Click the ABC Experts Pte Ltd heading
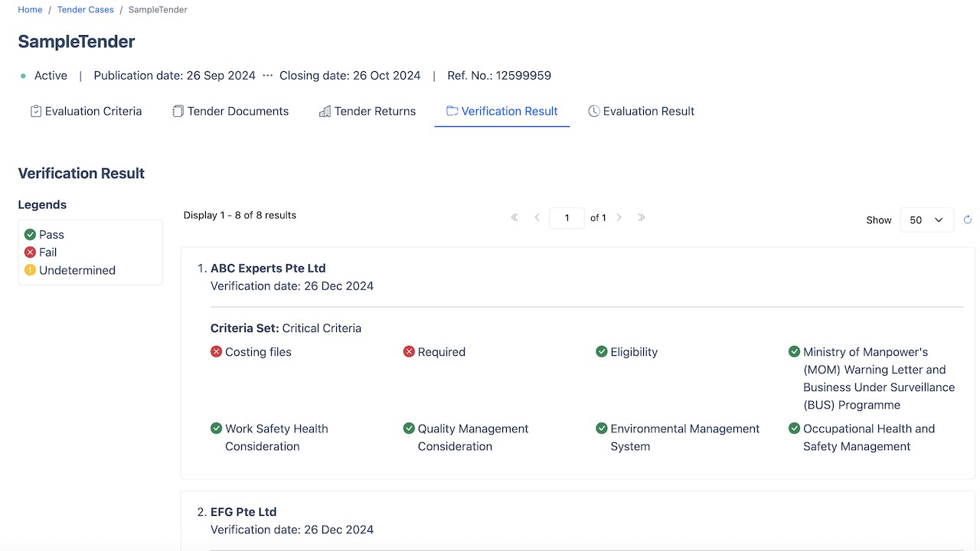Image resolution: width=980 pixels, height=551 pixels. tap(268, 269)
